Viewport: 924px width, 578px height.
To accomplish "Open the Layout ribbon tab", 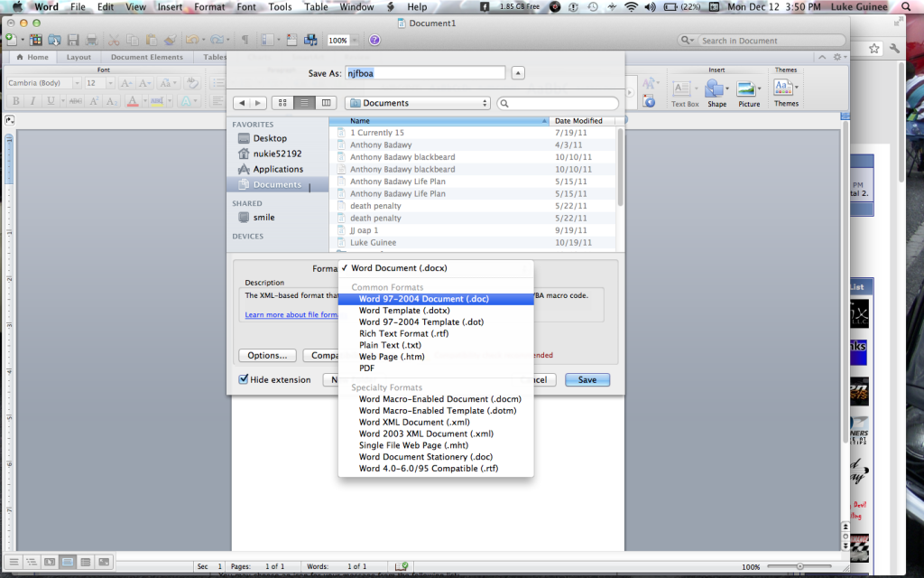I will 79,57.
